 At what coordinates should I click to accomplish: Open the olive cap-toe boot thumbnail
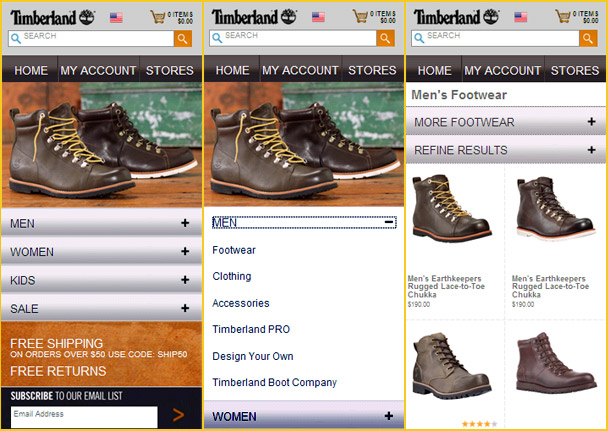click(x=452, y=365)
